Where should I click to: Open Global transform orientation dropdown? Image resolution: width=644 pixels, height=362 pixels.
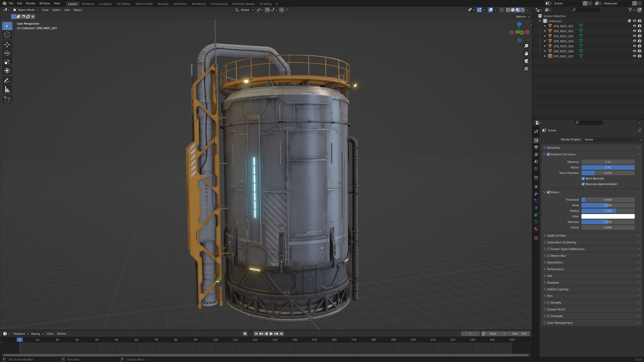[245, 10]
